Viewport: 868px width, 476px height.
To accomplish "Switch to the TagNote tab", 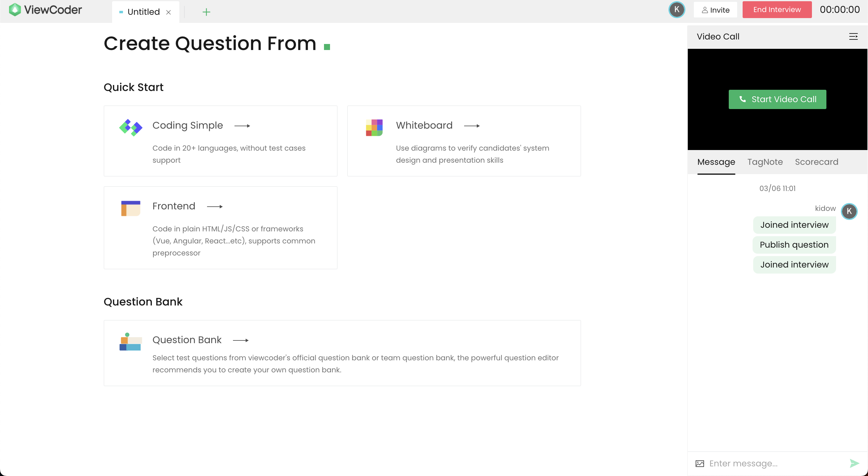I will coord(765,162).
